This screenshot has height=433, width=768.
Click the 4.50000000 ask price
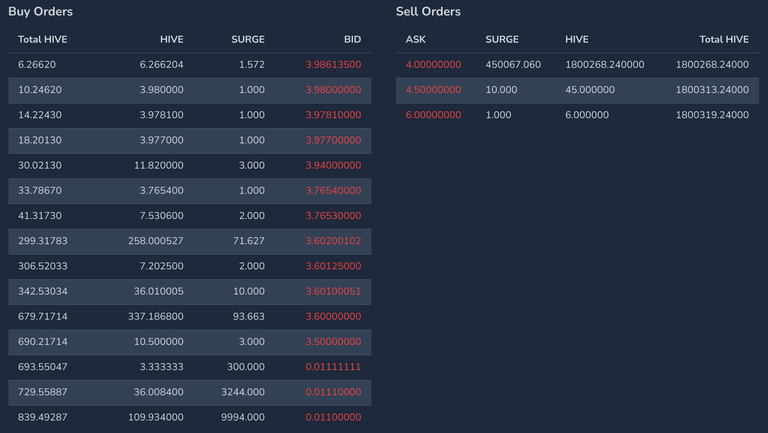(433, 90)
